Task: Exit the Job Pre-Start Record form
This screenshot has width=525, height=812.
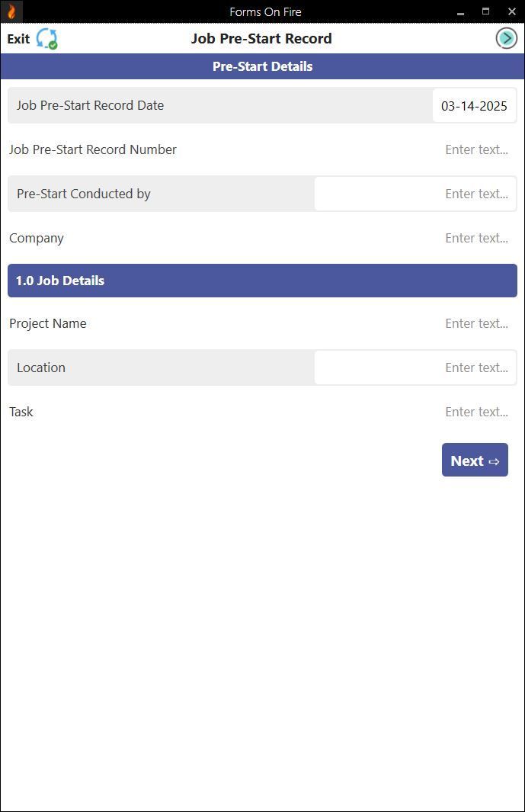Action: pos(18,39)
